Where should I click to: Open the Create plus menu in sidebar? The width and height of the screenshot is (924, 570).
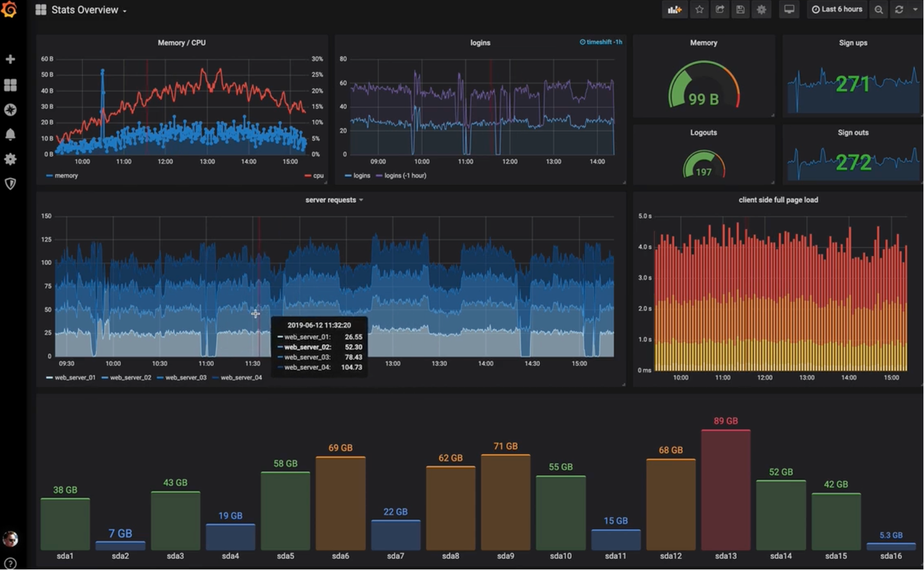pyautogui.click(x=10, y=59)
